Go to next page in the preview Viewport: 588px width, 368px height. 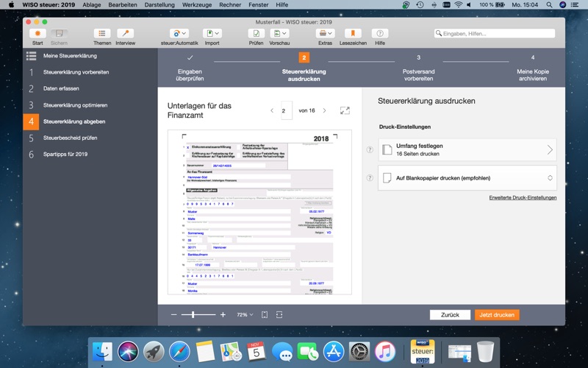pos(324,110)
